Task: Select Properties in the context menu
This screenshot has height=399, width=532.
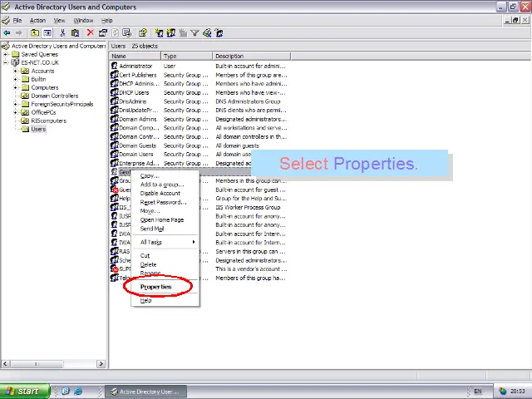Action: point(165,287)
